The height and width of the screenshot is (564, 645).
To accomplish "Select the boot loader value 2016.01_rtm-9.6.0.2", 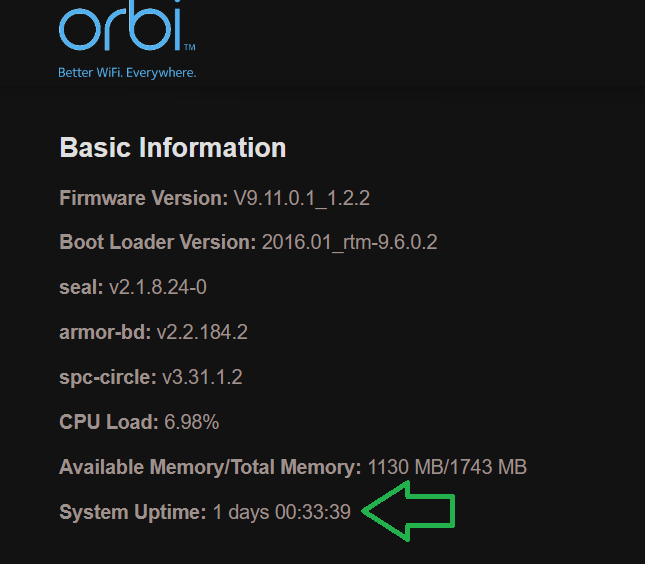I will pos(349,243).
